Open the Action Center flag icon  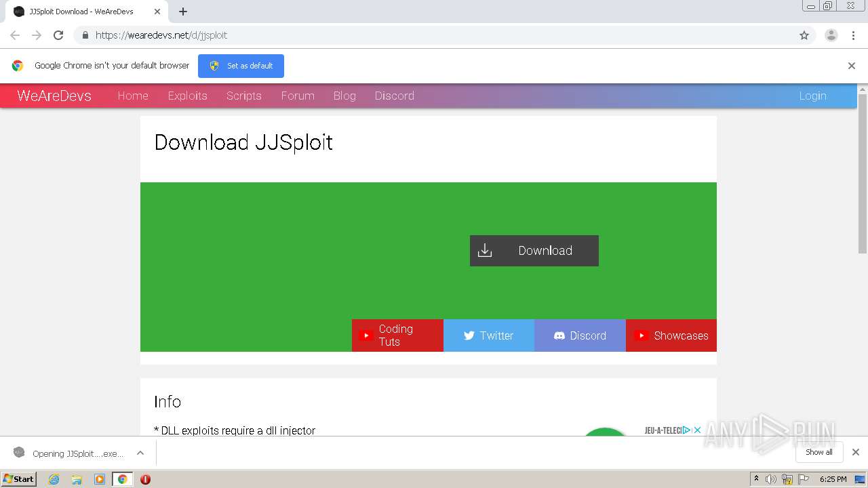click(x=804, y=479)
